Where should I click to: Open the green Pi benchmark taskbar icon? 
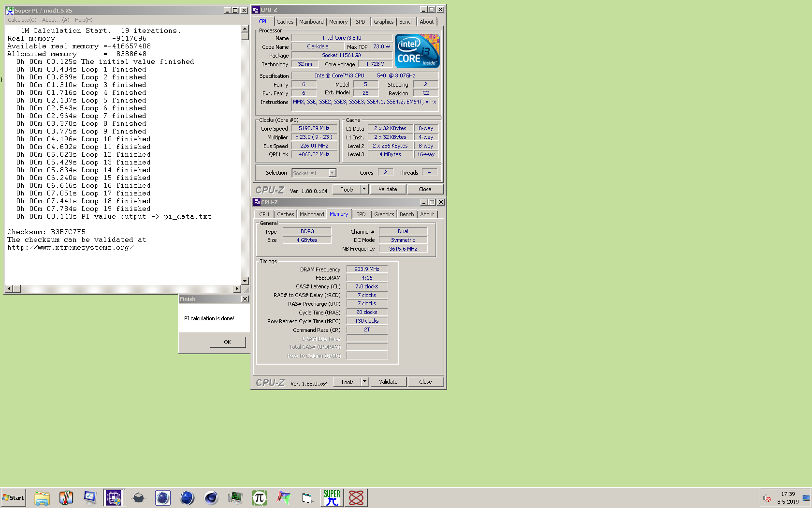260,497
